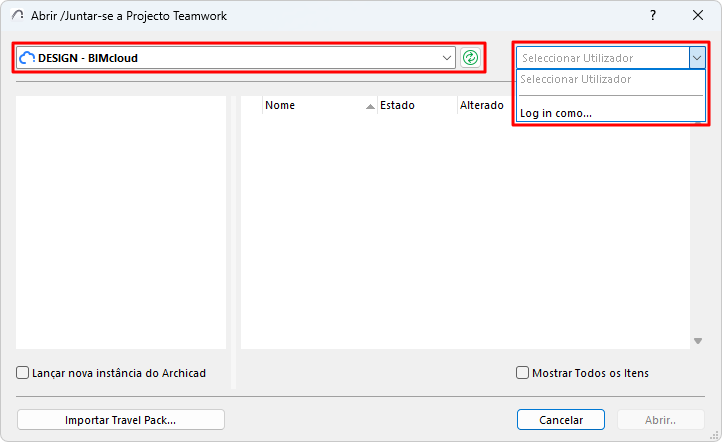Select "Seleccionar Utilizador" list entry
722x442 pixels.
pos(576,79)
